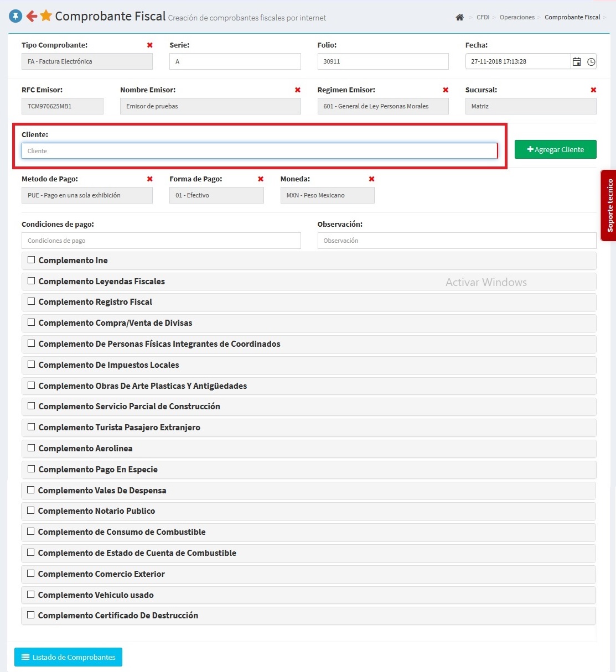This screenshot has height=672, width=616.
Task: Click the blue pin icon beside the title
Action: point(15,17)
